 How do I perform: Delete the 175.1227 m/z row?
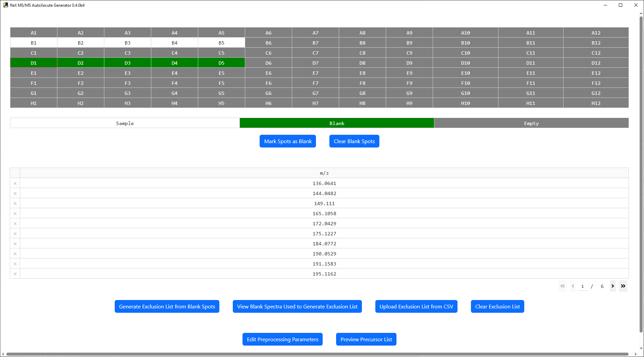click(15, 234)
